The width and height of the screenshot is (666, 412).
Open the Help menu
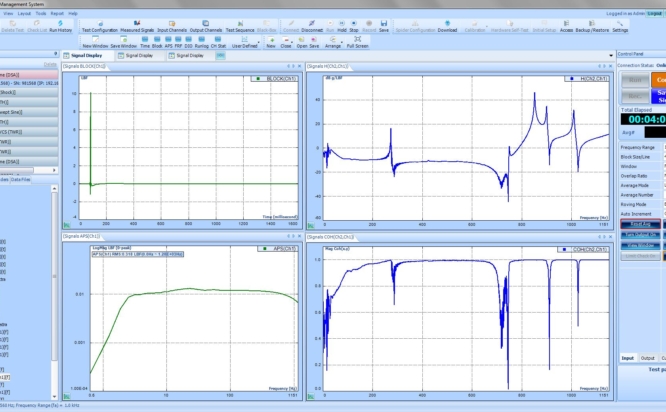click(x=73, y=14)
